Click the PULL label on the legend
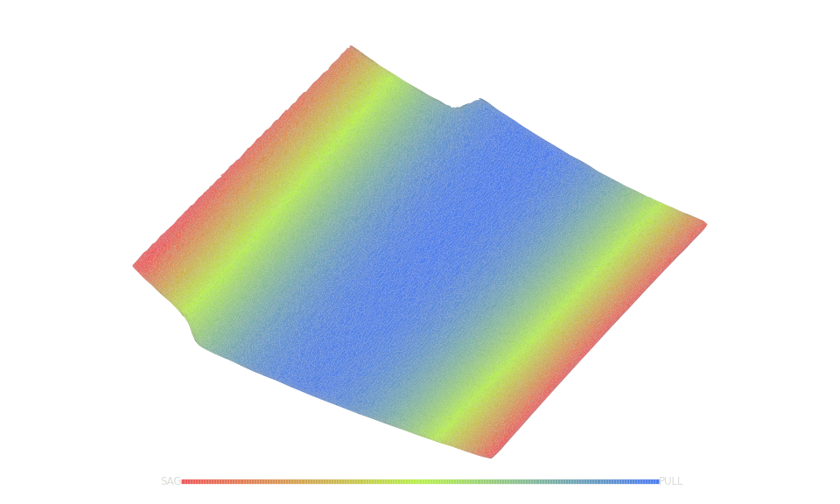This screenshot has height=504, width=840. (671, 481)
